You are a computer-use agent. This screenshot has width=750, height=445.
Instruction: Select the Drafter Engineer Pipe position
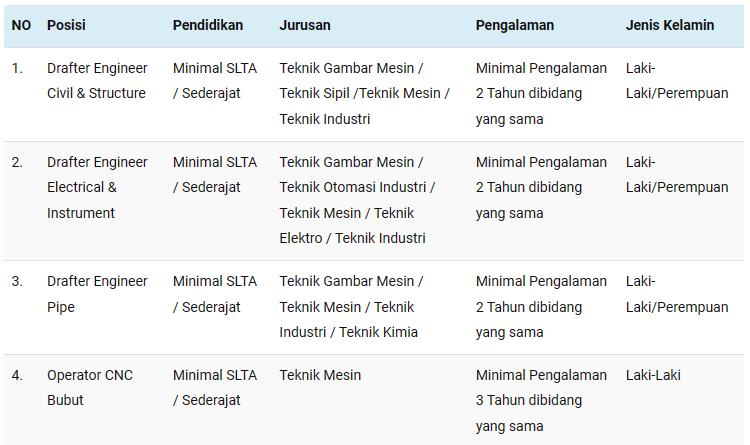click(x=97, y=294)
